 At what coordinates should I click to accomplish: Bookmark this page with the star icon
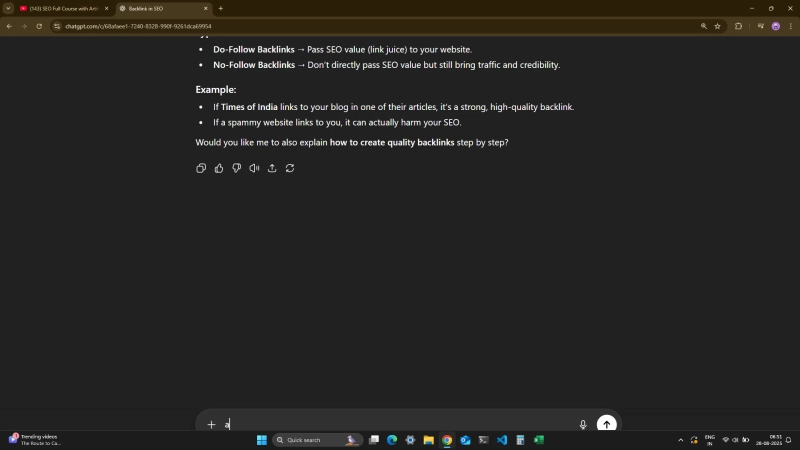[x=717, y=26]
